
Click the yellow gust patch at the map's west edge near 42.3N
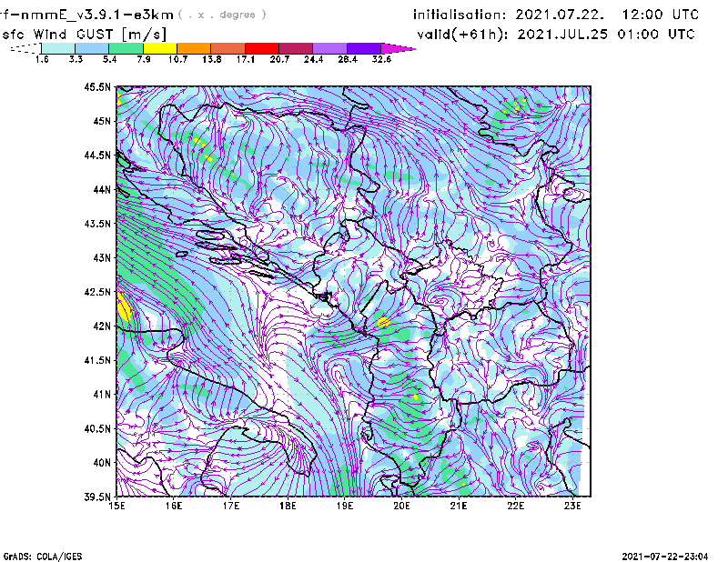point(124,305)
